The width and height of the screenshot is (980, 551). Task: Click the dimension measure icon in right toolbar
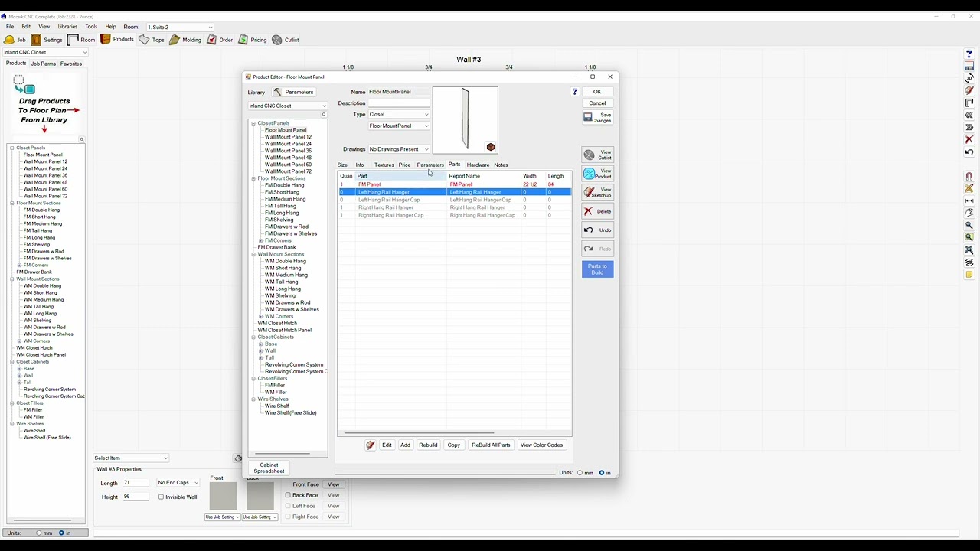point(969,201)
